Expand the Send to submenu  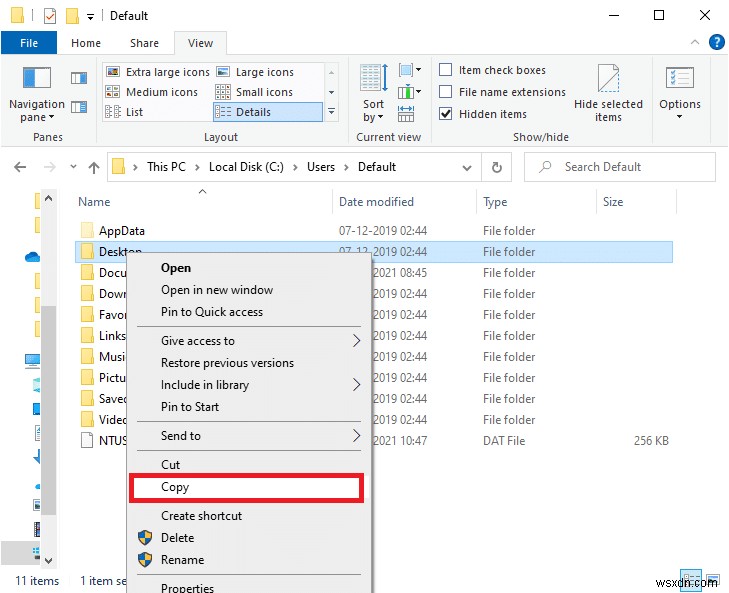click(356, 436)
